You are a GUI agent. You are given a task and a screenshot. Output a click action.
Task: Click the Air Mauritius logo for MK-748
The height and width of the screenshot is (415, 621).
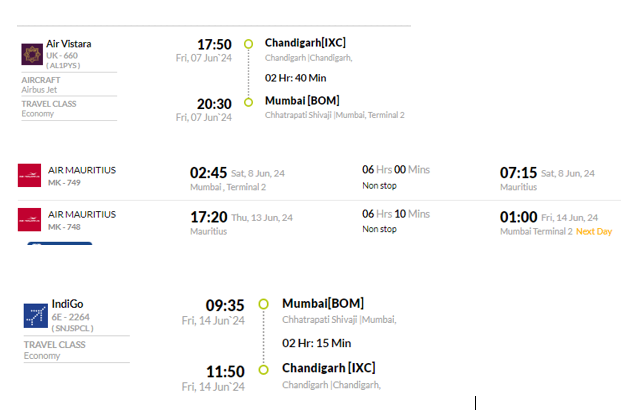point(29,220)
